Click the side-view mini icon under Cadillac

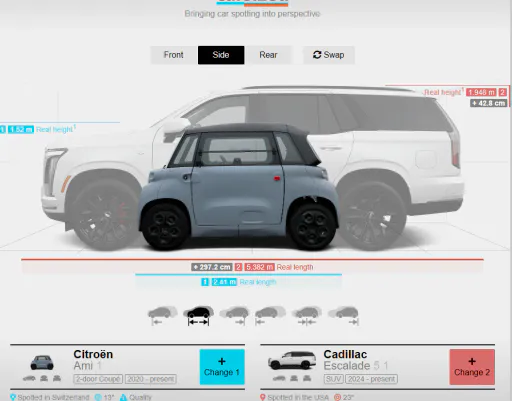[279, 378]
